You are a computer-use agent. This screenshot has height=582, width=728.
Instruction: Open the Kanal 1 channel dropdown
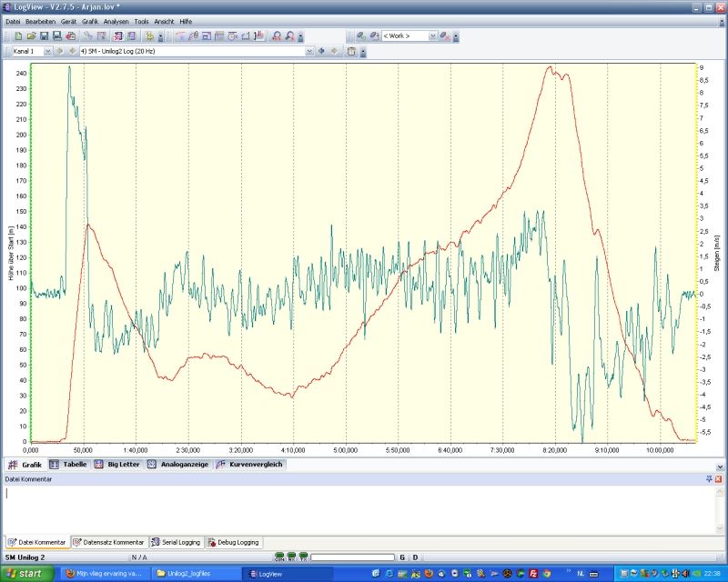47,52
